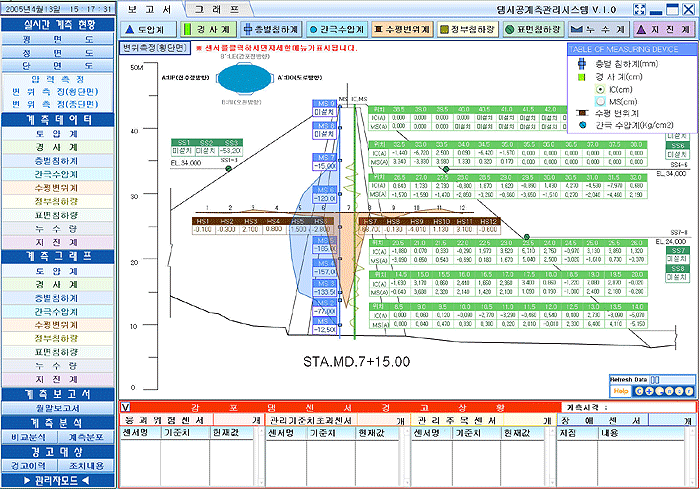Expand the 관리자모드 section in the sidebar

[x=57, y=481]
